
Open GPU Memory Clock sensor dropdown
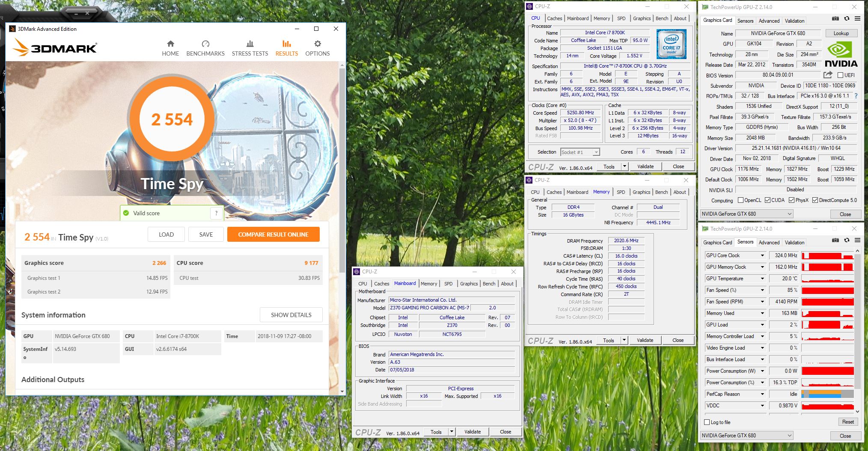coord(762,267)
